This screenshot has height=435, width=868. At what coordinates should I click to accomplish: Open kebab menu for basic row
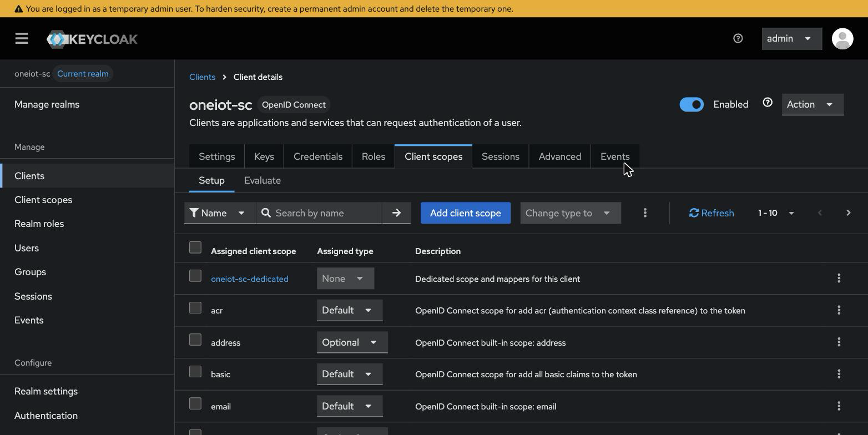pyautogui.click(x=839, y=374)
